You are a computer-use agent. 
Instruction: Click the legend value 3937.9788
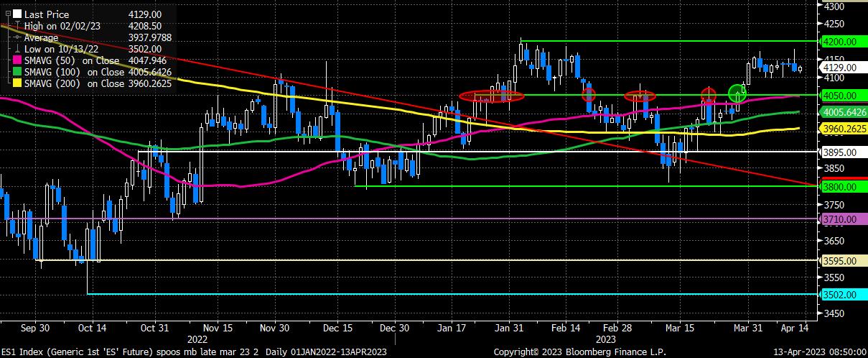tap(150, 37)
